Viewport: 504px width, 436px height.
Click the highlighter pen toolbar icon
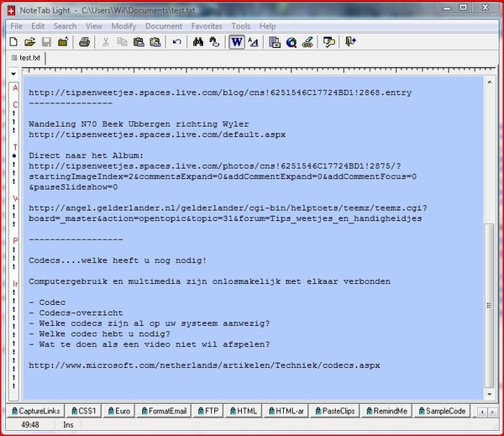(x=307, y=42)
